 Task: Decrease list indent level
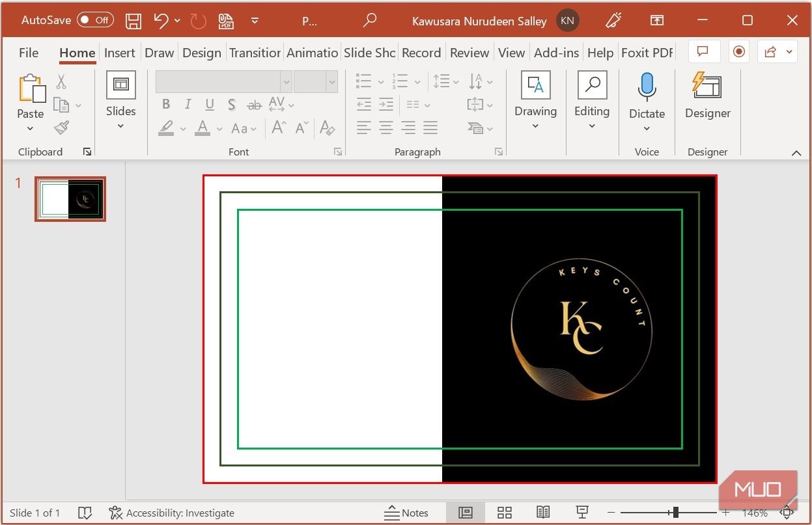(x=364, y=105)
